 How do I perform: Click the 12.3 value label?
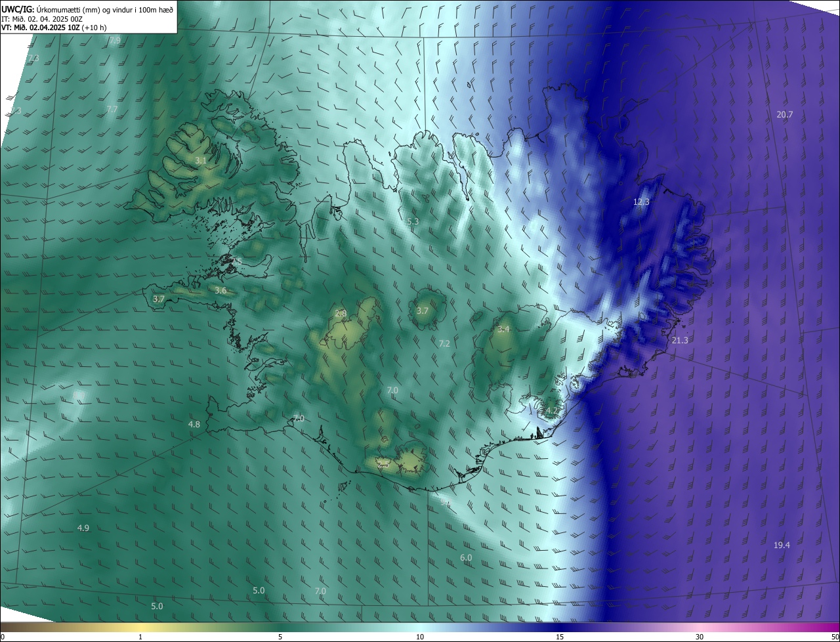[641, 202]
